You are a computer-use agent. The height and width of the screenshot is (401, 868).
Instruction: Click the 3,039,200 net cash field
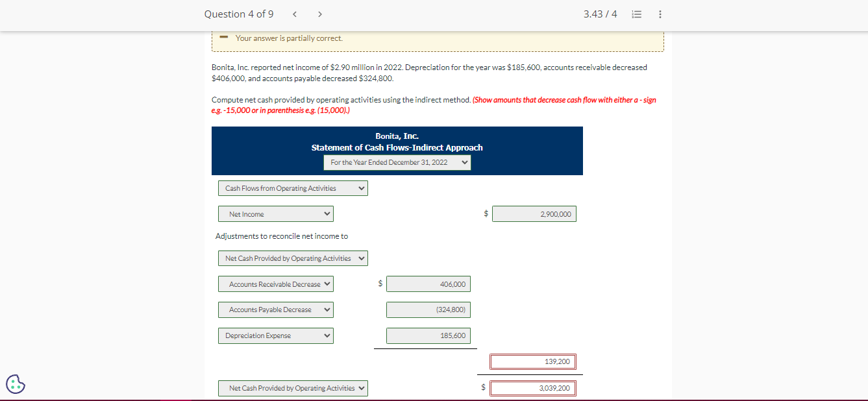click(x=532, y=387)
